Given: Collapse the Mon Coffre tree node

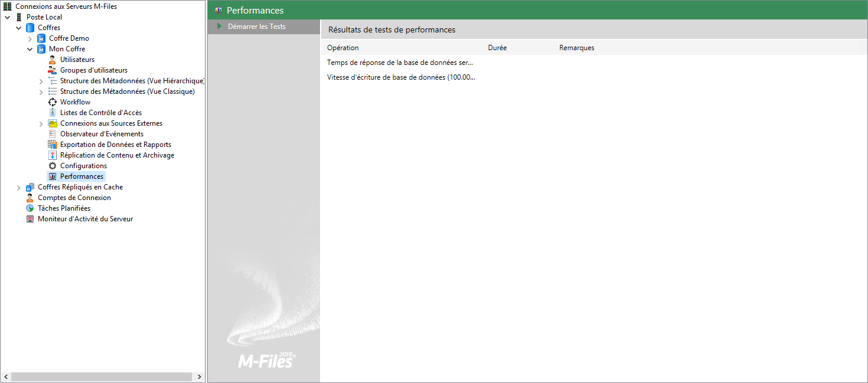Looking at the screenshot, I should pos(30,49).
